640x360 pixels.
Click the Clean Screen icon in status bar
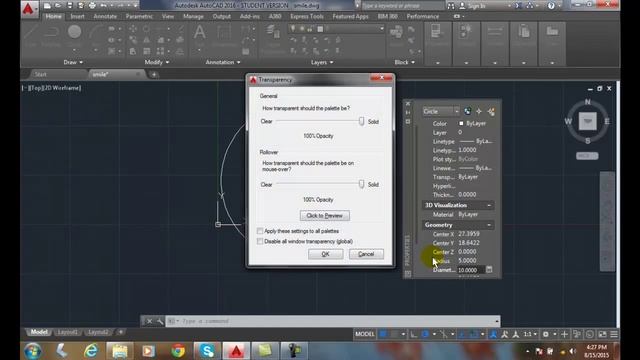coord(602,334)
